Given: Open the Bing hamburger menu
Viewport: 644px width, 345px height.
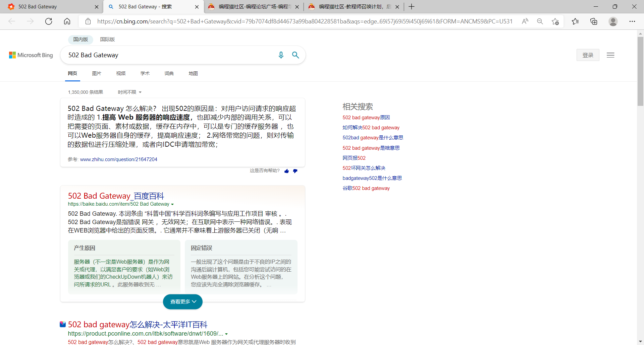Looking at the screenshot, I should point(610,55).
